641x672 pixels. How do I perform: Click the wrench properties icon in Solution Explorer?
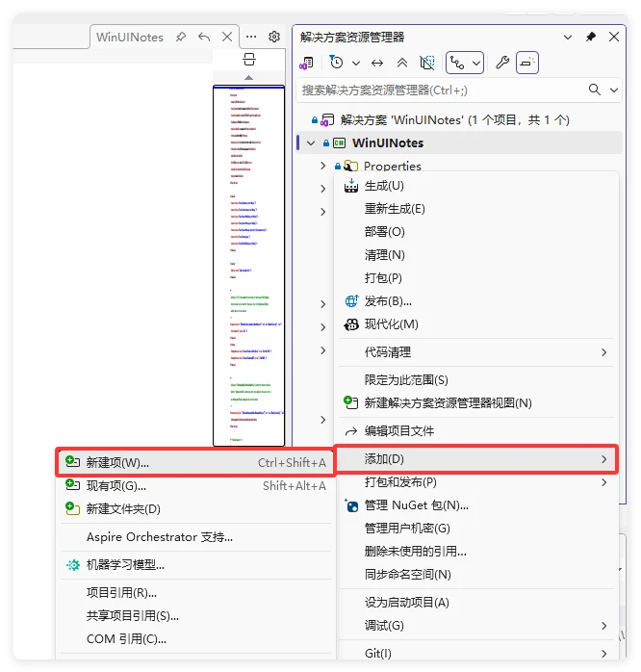[501, 63]
